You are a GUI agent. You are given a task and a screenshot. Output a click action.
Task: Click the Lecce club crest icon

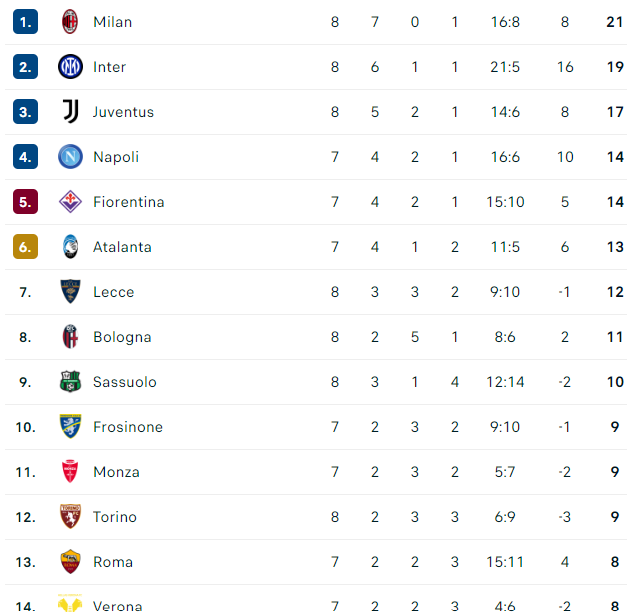70,292
